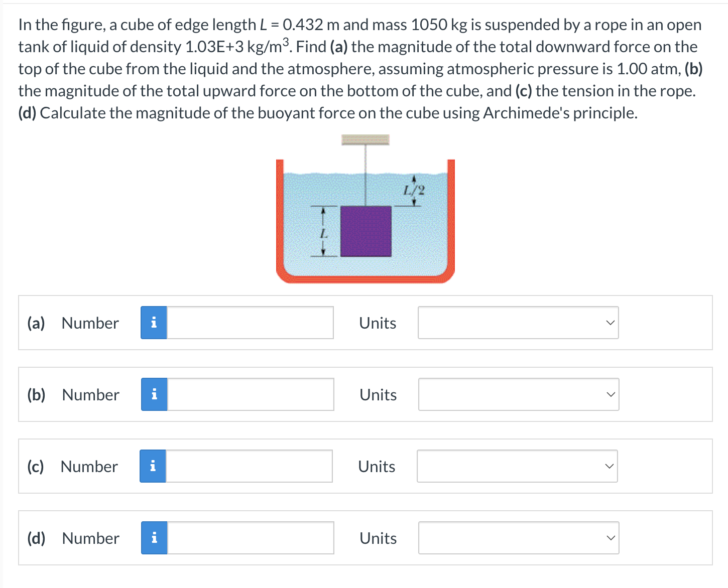Click the chevron in part (b) units selector
This screenshot has height=588, width=728.
[x=610, y=394]
